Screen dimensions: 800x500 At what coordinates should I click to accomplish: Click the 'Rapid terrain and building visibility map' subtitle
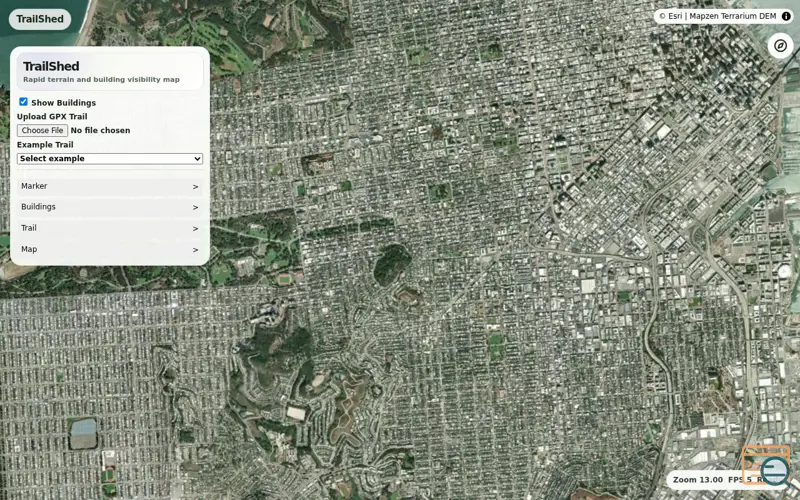click(102, 80)
